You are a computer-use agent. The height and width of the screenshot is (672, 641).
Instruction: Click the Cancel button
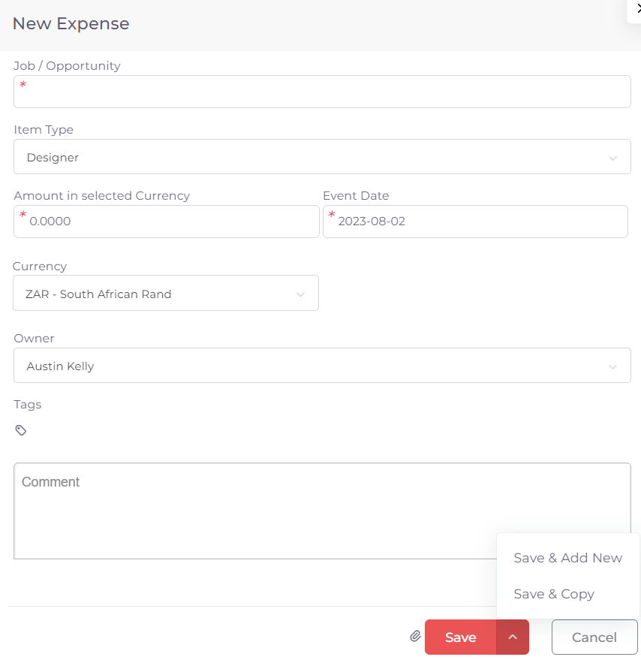tap(594, 636)
